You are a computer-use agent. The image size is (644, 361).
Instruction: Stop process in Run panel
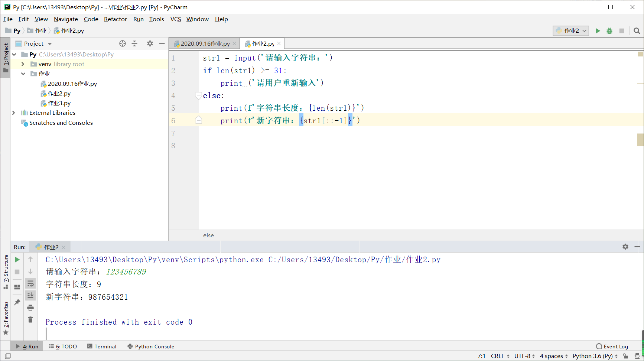[x=17, y=272]
